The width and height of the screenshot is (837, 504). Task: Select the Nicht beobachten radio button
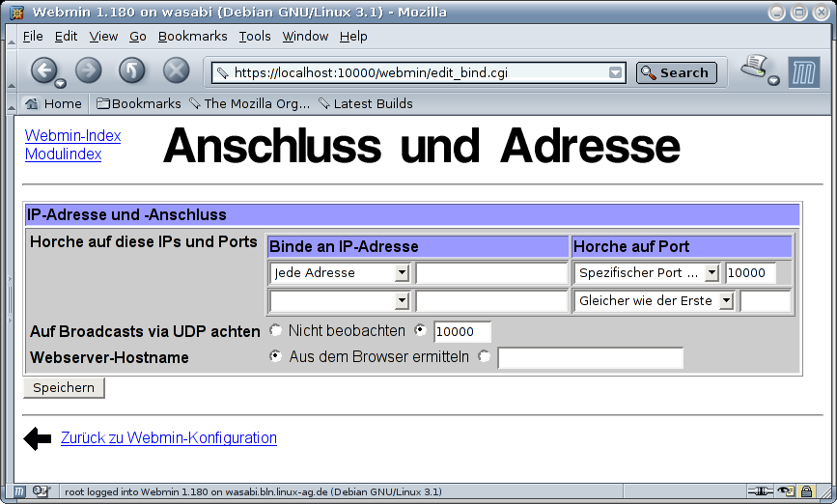coord(275,330)
